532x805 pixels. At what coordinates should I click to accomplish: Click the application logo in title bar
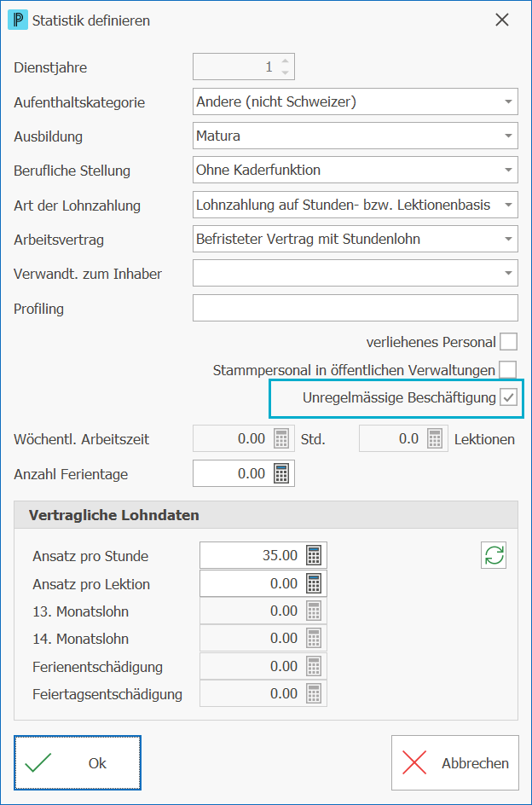(17, 20)
